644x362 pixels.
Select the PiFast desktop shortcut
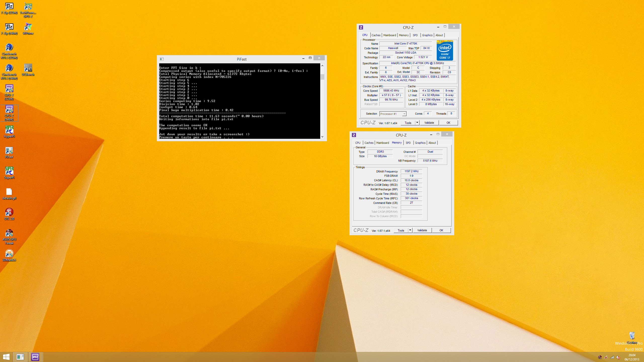point(9,152)
